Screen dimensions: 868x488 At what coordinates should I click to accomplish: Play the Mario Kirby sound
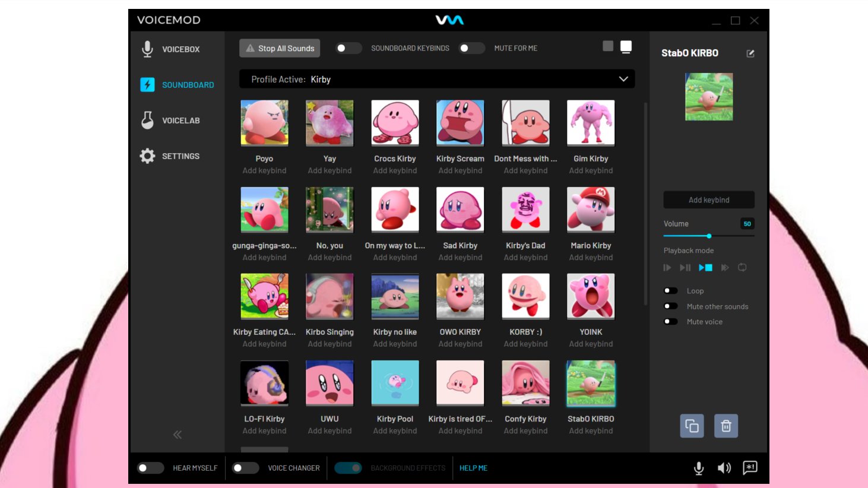(591, 210)
